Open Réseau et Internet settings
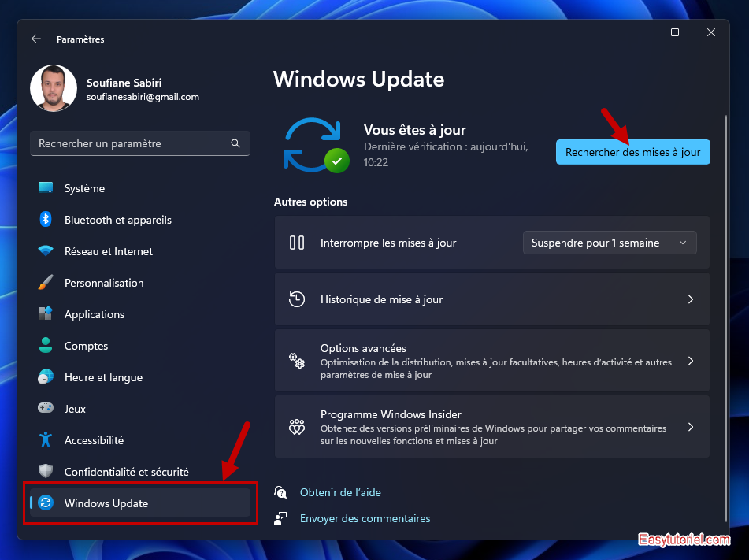Viewport: 749px width, 560px height. tap(140, 251)
